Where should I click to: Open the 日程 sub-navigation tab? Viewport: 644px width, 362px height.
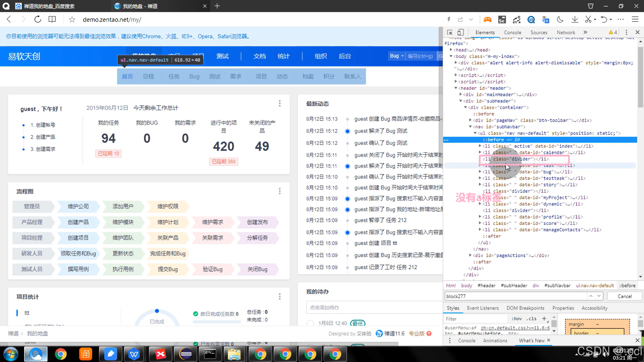tap(148, 77)
